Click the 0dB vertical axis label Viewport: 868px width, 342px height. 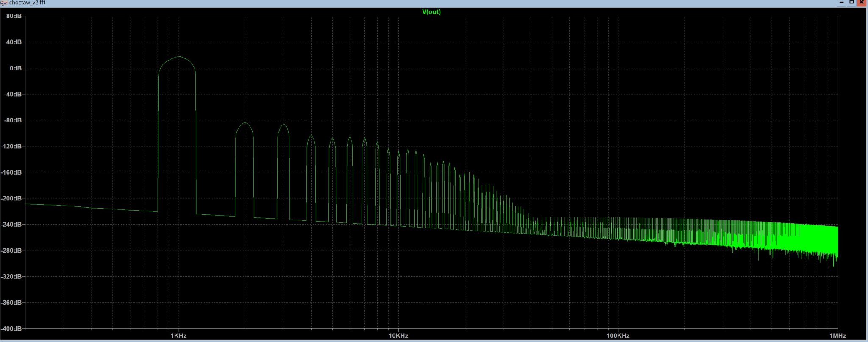point(16,68)
